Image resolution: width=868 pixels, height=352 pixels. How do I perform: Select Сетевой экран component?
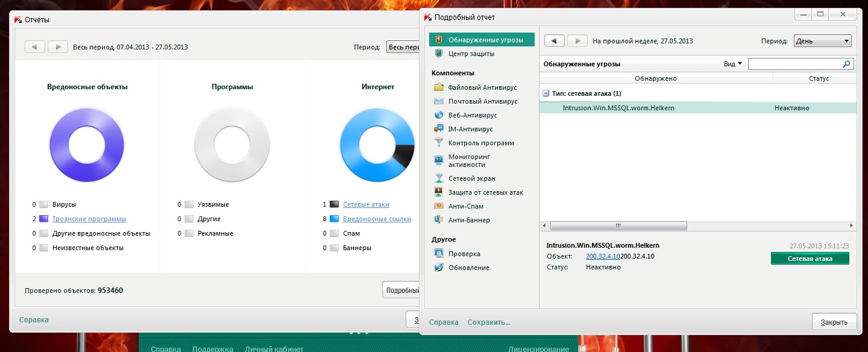pos(472,178)
